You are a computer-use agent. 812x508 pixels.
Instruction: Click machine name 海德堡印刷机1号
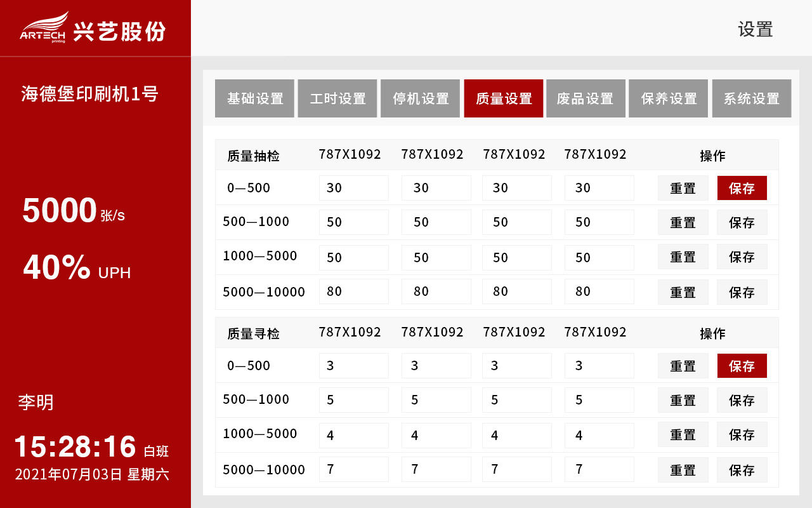[89, 94]
